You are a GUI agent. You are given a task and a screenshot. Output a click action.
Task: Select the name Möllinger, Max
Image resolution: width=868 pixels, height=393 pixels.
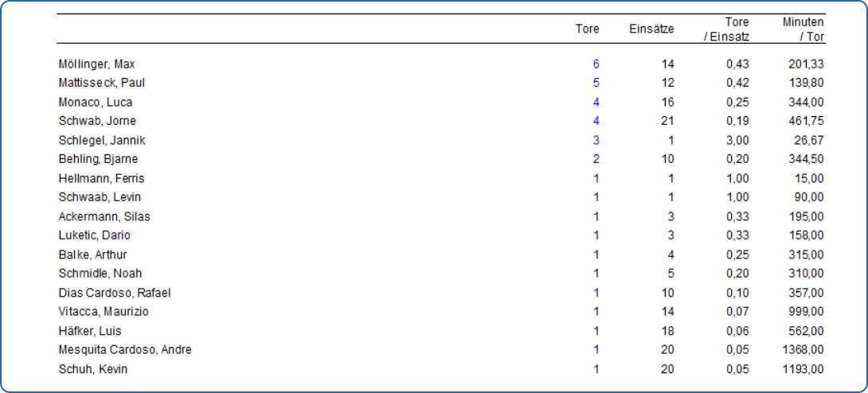tap(96, 64)
